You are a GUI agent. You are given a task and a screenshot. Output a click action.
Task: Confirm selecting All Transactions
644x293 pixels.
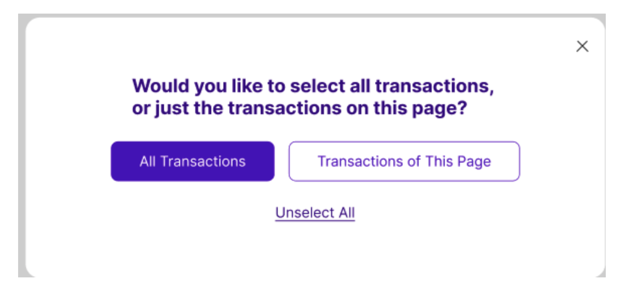pyautogui.click(x=193, y=161)
